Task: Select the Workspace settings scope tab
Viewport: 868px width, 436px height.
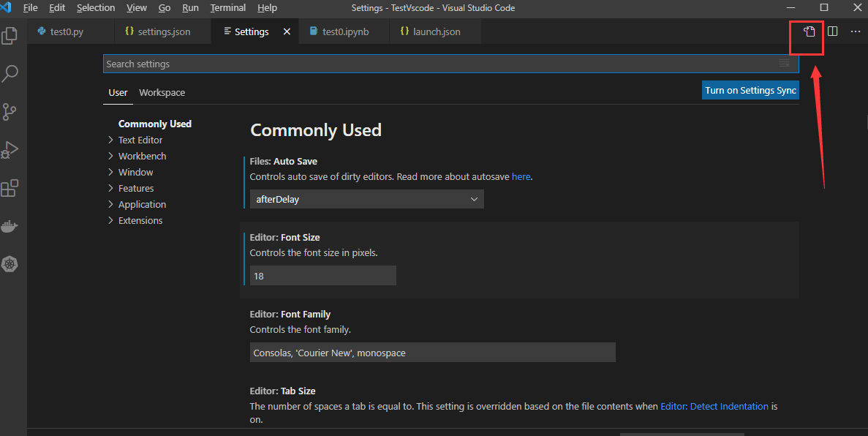Action: point(162,92)
